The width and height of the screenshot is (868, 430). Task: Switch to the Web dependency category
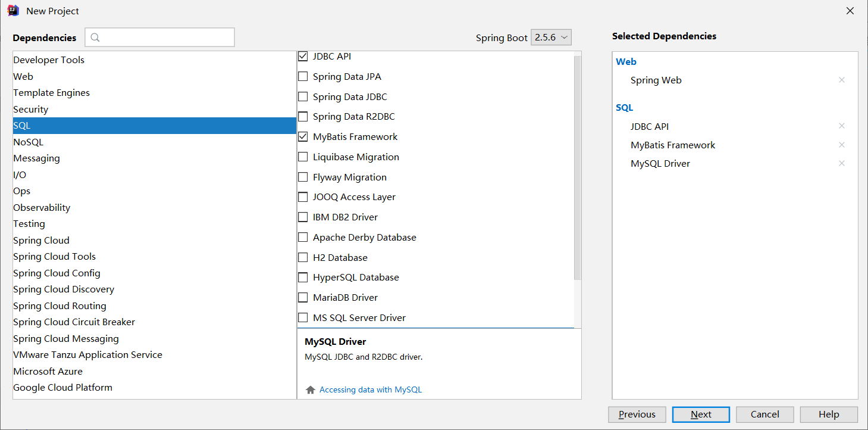pyautogui.click(x=23, y=76)
